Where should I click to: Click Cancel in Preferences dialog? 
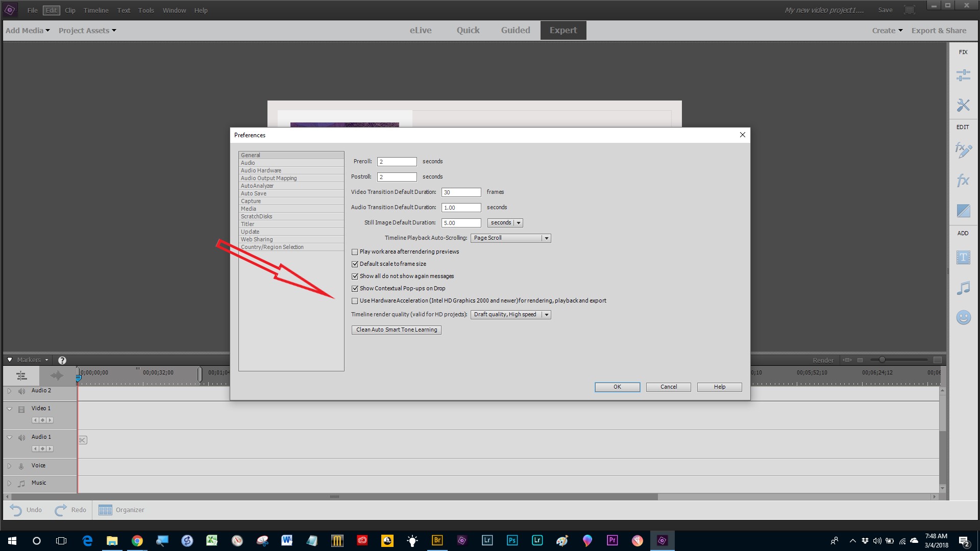coord(668,387)
